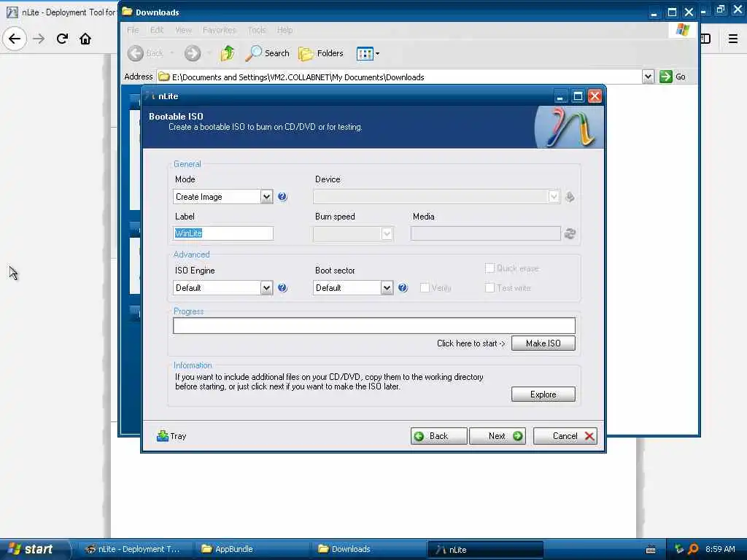The height and width of the screenshot is (560, 747).
Task: Select nLite taskbar button
Action: 485,550
